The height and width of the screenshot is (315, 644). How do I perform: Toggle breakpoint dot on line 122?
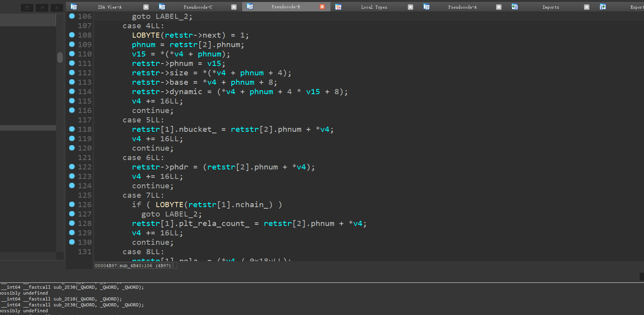coord(72,167)
